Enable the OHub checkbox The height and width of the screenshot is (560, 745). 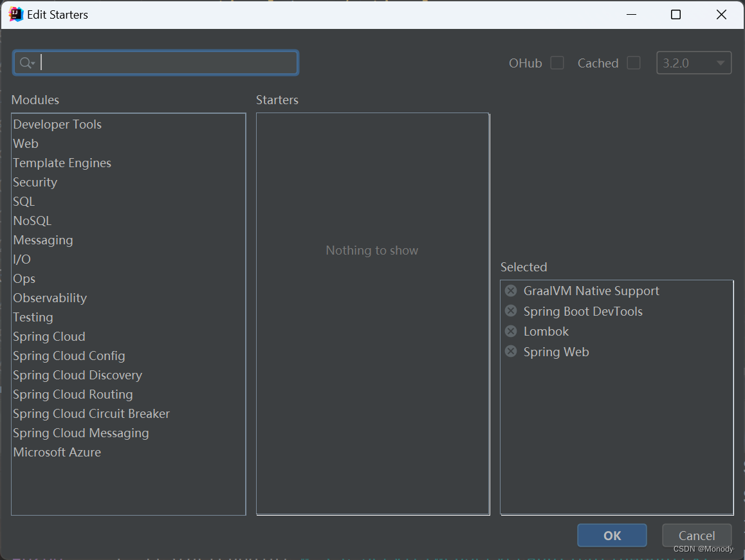(x=557, y=63)
